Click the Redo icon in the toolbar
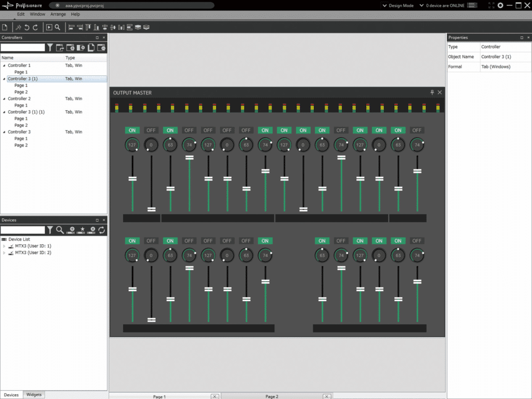The width and height of the screenshot is (532, 399). click(35, 28)
